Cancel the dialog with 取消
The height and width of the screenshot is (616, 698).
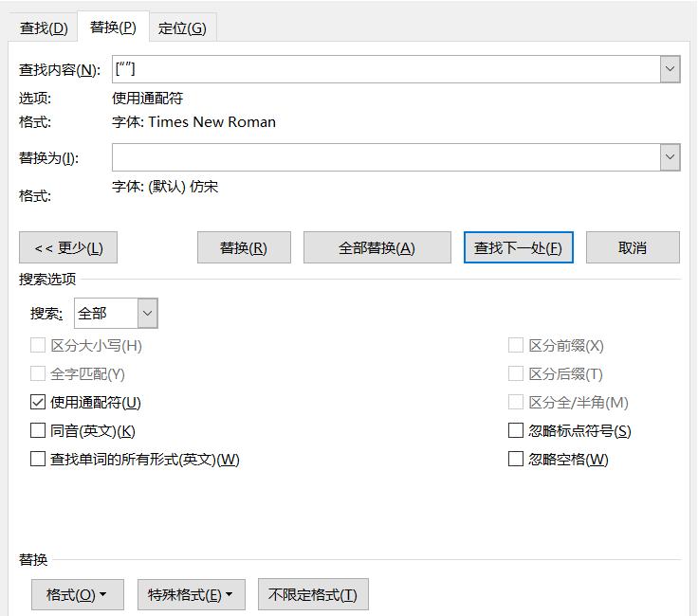pos(633,247)
